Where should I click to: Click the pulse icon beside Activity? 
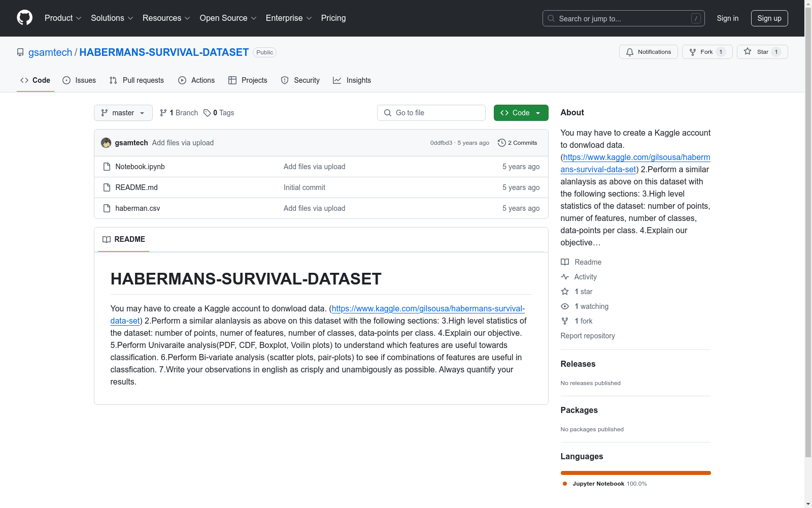click(x=565, y=277)
